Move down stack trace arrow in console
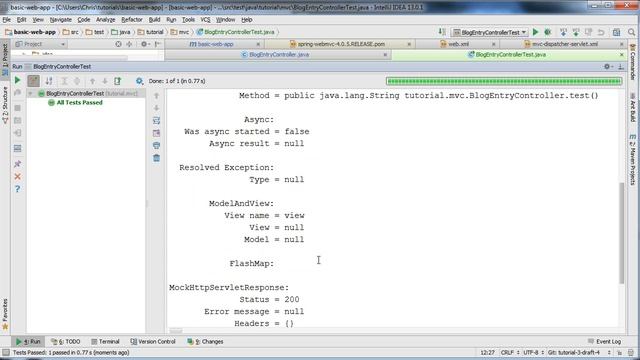 [x=156, y=108]
